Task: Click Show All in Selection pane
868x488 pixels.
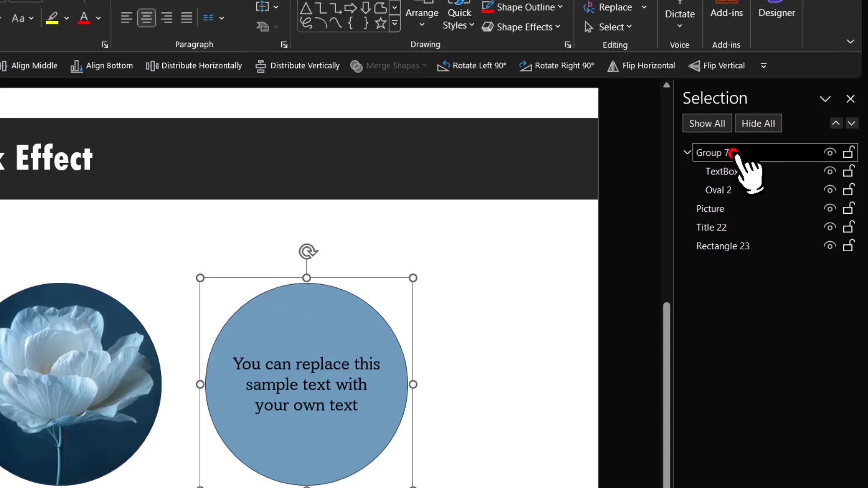Action: click(x=707, y=123)
